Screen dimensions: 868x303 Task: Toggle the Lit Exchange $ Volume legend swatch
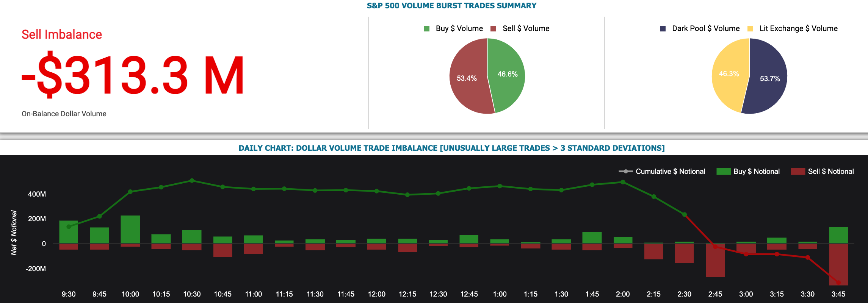750,28
